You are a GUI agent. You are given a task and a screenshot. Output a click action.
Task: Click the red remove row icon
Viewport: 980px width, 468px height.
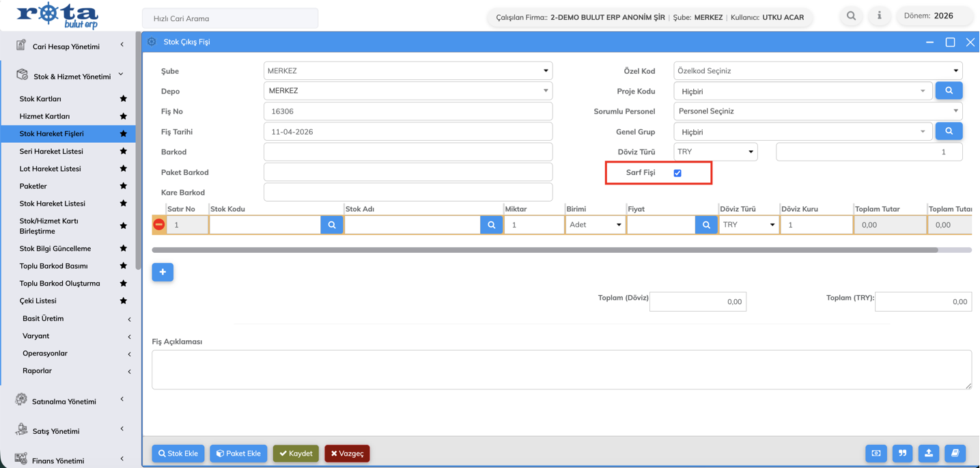coord(159,225)
